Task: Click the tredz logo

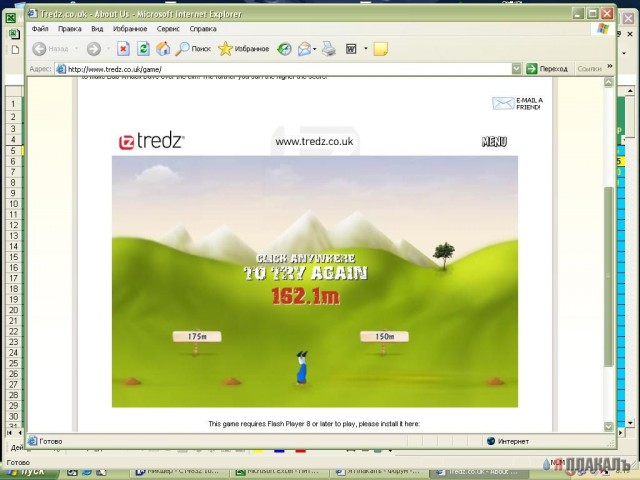Action: 151,141
